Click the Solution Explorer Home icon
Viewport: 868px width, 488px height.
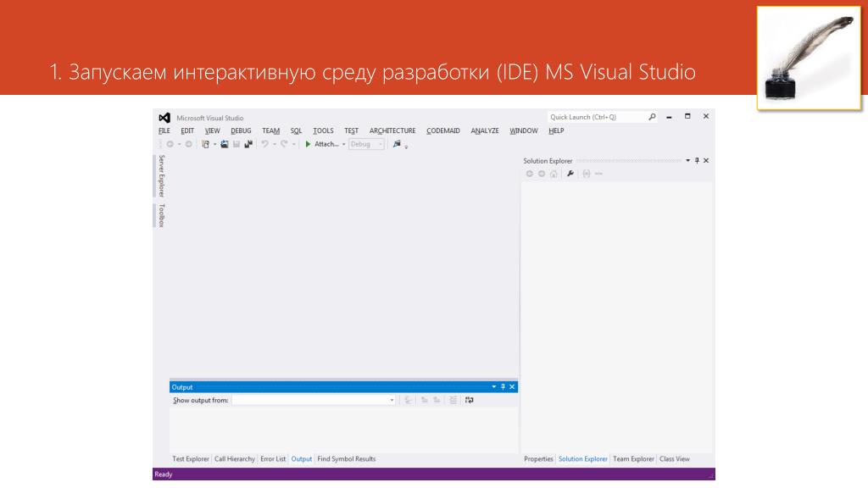click(554, 174)
